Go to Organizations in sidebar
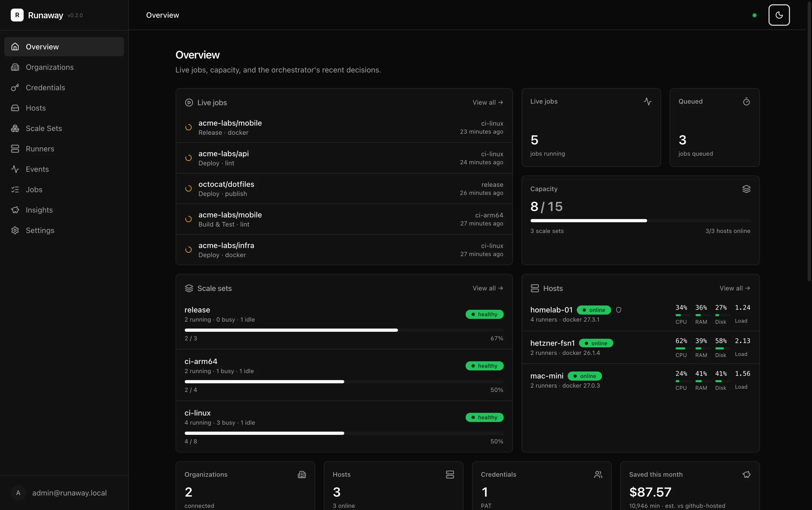Screen dimensions: 812x510 point(64,67)
